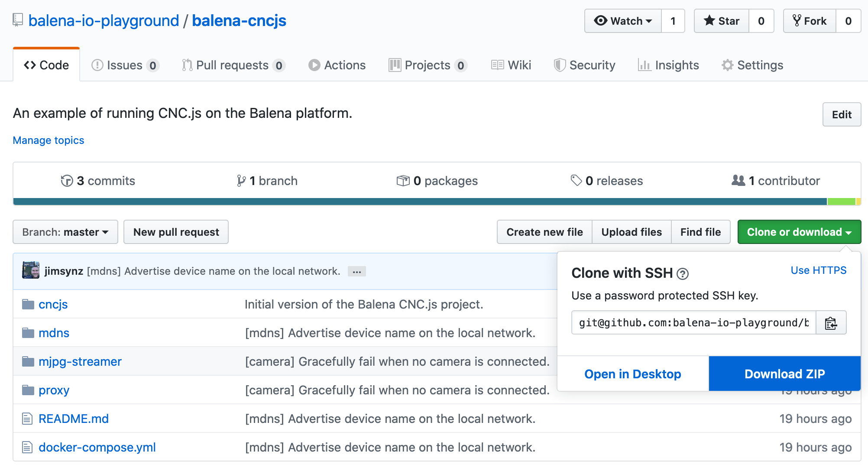This screenshot has width=868, height=468.
Task: Star the repository
Action: click(x=720, y=20)
